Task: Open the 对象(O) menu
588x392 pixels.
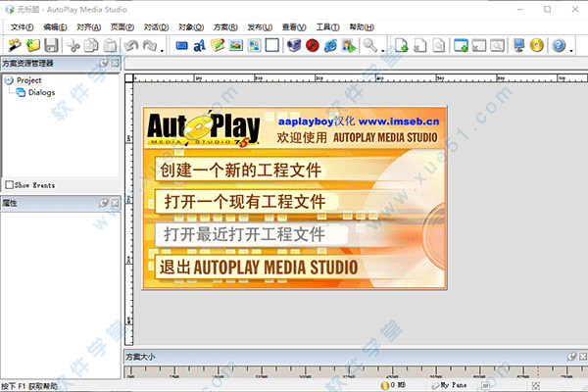Action: click(191, 27)
